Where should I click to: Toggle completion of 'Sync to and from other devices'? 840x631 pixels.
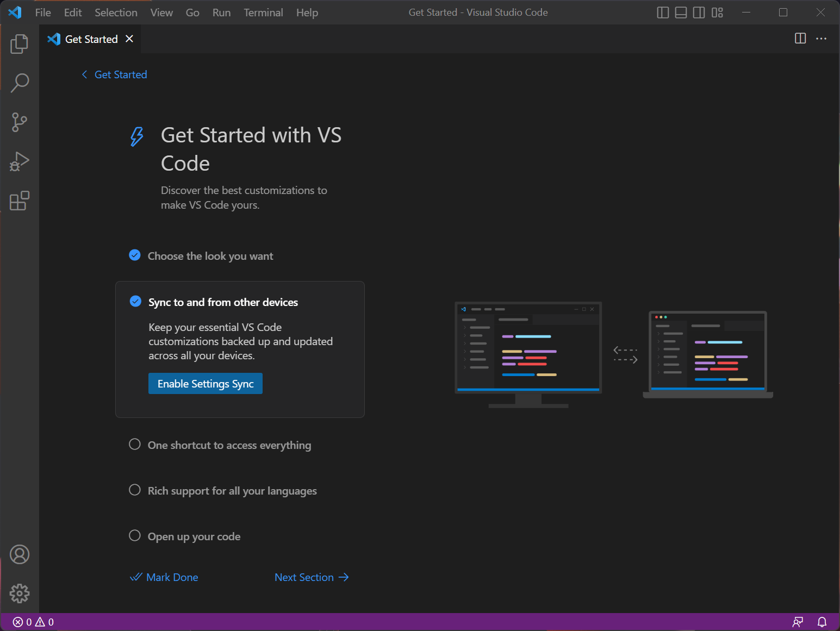tap(135, 301)
